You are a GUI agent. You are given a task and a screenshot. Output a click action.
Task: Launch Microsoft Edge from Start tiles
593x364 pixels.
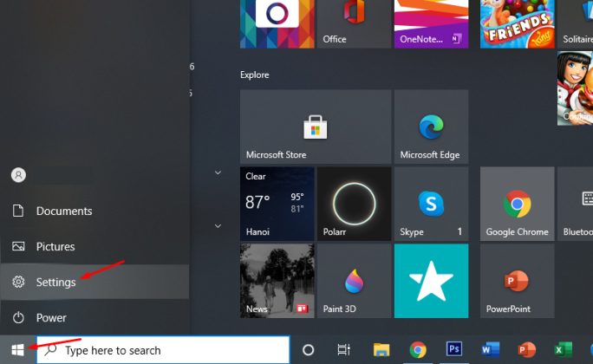[430, 127]
